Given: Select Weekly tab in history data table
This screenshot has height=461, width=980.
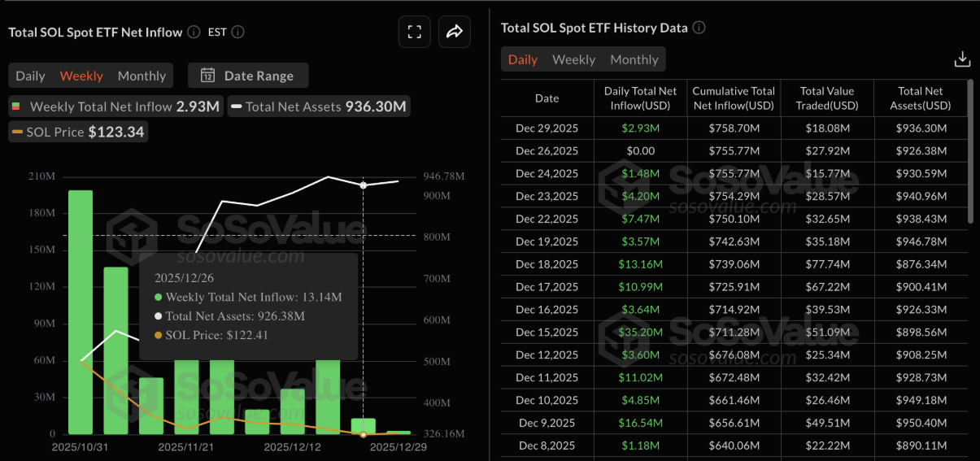Looking at the screenshot, I should click(x=573, y=59).
